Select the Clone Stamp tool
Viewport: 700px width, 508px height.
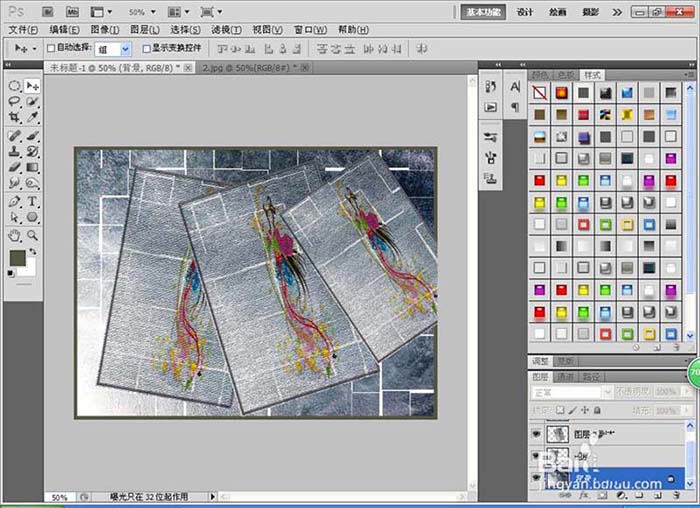tap(14, 151)
